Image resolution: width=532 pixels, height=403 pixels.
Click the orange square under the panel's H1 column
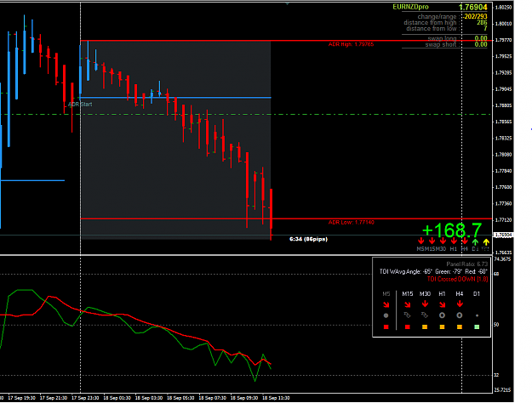(x=442, y=327)
